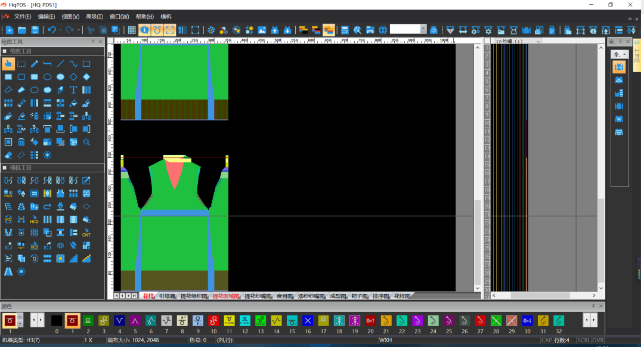The width and height of the screenshot is (644, 347).
Task: Select the hollow ellipse tool
Action: click(x=47, y=77)
